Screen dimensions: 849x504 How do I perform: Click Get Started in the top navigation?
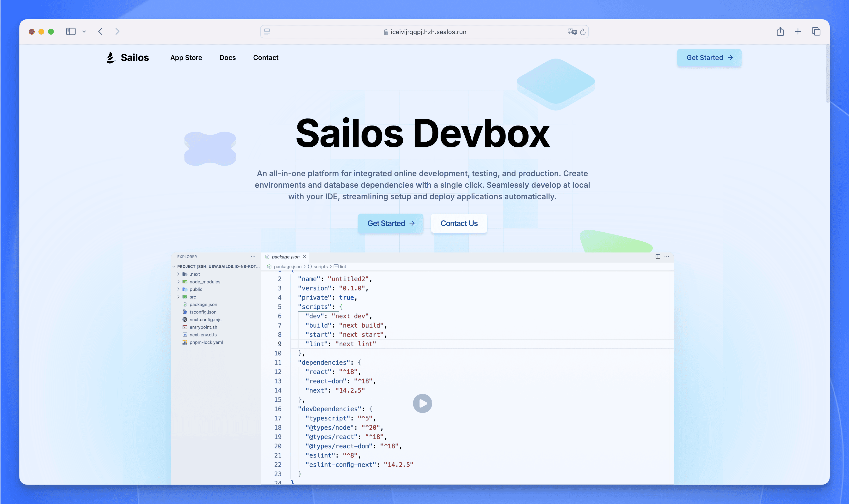[709, 58]
